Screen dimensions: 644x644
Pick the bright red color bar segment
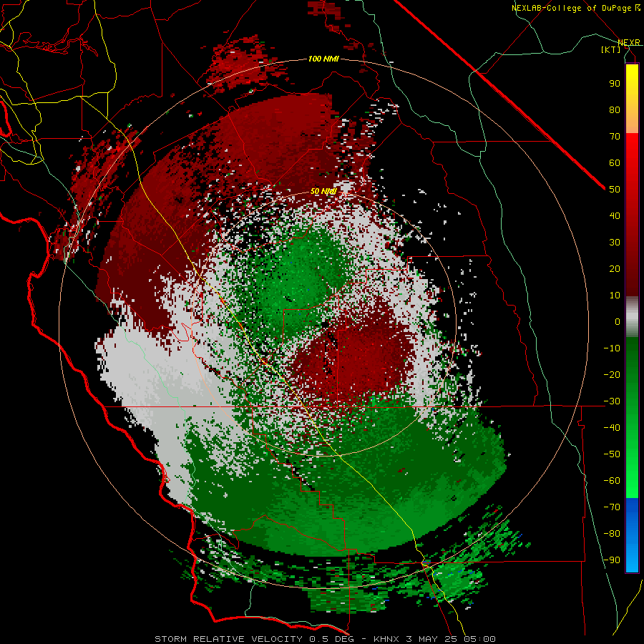[632, 149]
